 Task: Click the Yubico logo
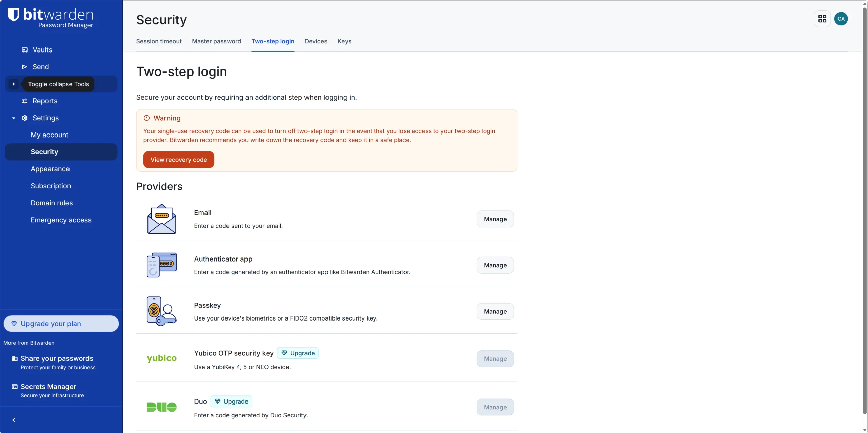point(162,358)
